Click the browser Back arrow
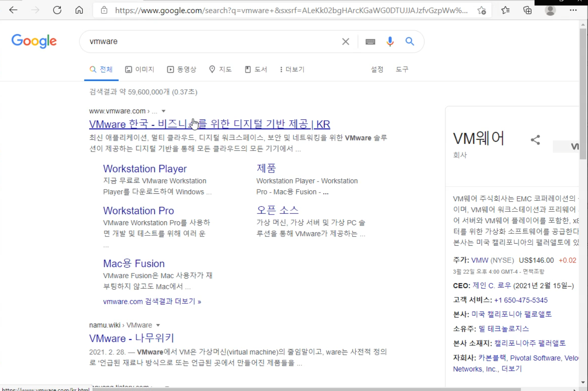 pos(13,10)
